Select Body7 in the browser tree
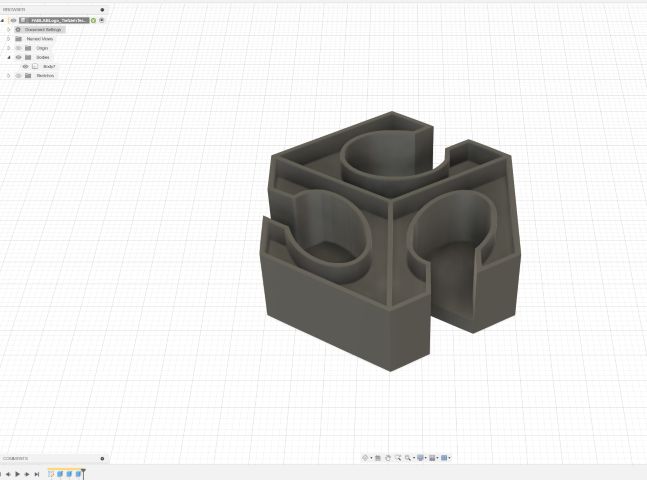Image resolution: width=647 pixels, height=480 pixels. pos(49,66)
